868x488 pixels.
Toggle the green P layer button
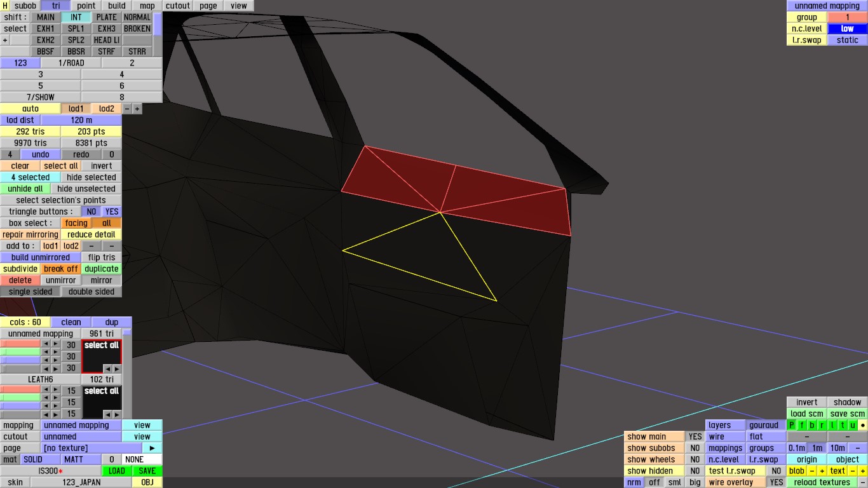coord(792,425)
